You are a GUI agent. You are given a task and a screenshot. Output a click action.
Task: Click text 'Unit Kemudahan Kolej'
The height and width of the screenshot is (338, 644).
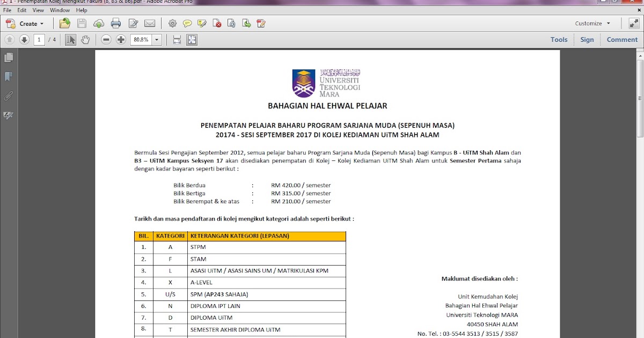coord(488,297)
